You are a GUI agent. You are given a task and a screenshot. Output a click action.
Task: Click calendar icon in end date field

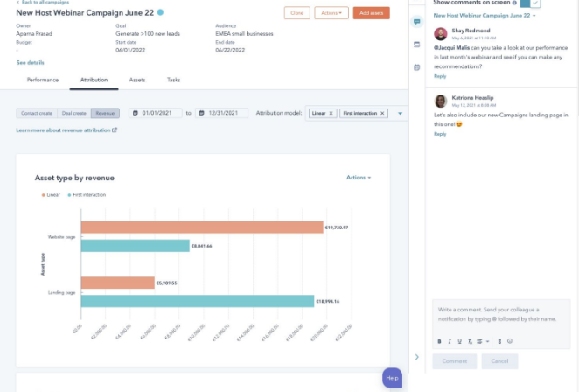click(x=202, y=113)
